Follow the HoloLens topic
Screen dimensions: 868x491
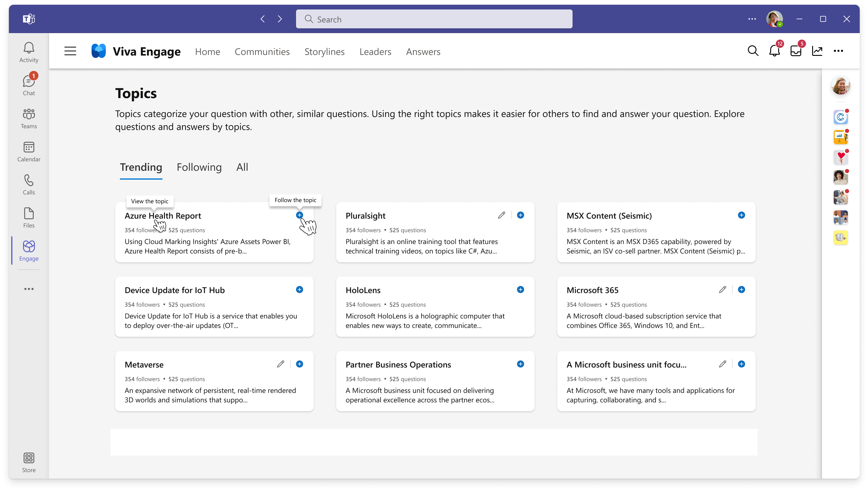pos(521,290)
